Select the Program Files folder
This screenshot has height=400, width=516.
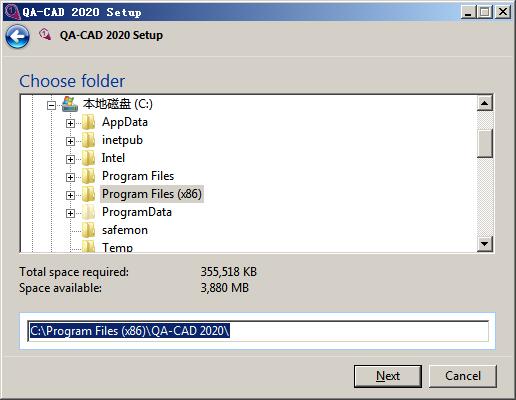click(x=138, y=176)
